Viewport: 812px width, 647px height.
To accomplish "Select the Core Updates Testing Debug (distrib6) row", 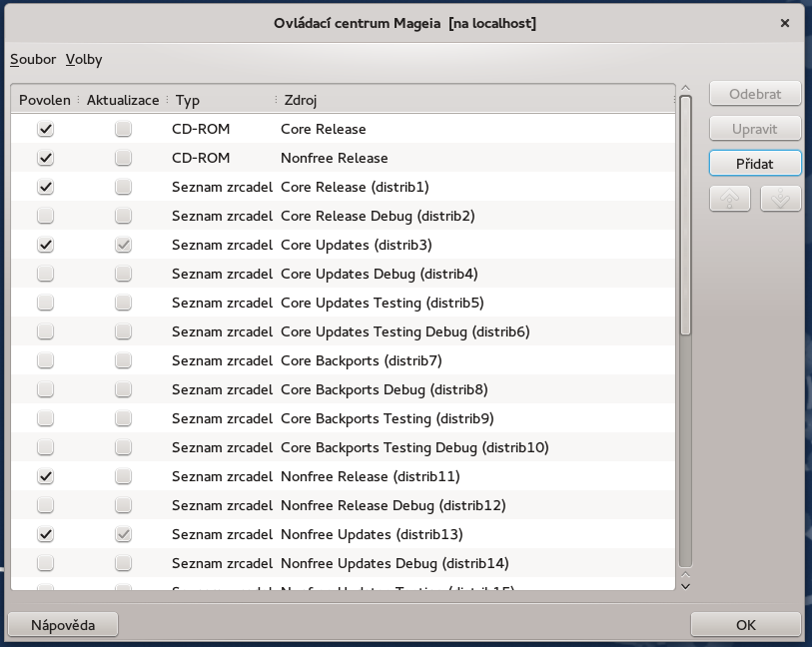I will (x=344, y=331).
